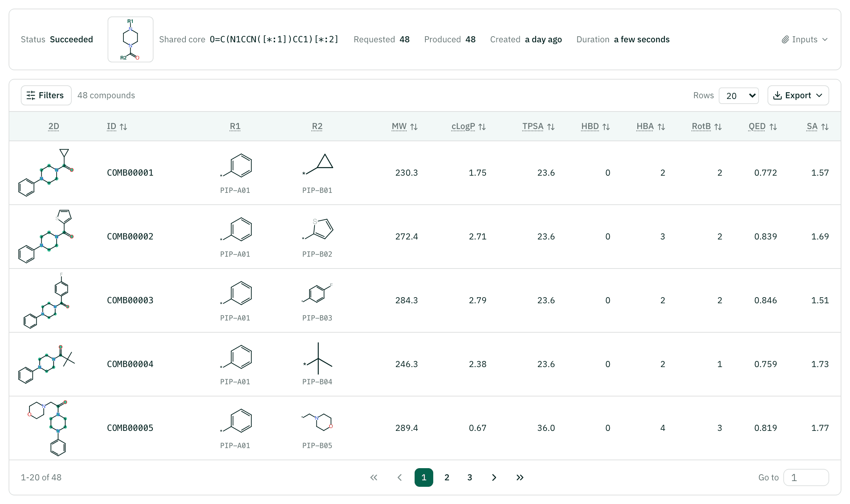The height and width of the screenshot is (504, 850).
Task: Expand the Inputs section
Action: coord(805,39)
